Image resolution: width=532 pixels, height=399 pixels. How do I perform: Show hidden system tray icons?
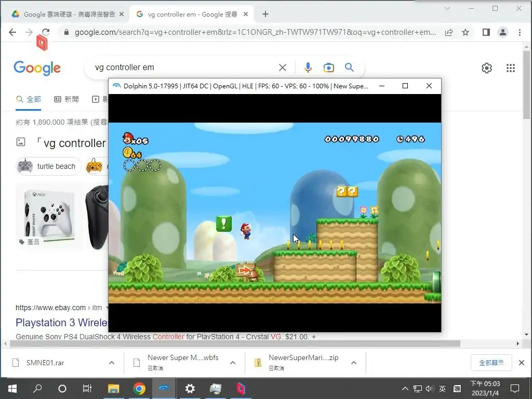(x=405, y=389)
